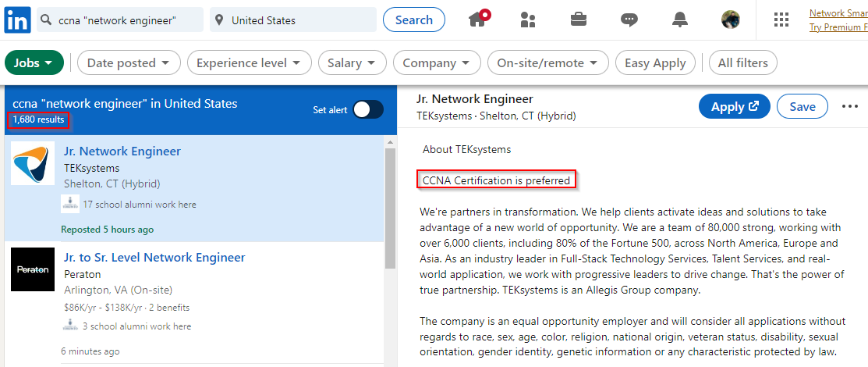The image size is (868, 367).
Task: Open the Jobs briefcase icon
Action: click(x=579, y=20)
